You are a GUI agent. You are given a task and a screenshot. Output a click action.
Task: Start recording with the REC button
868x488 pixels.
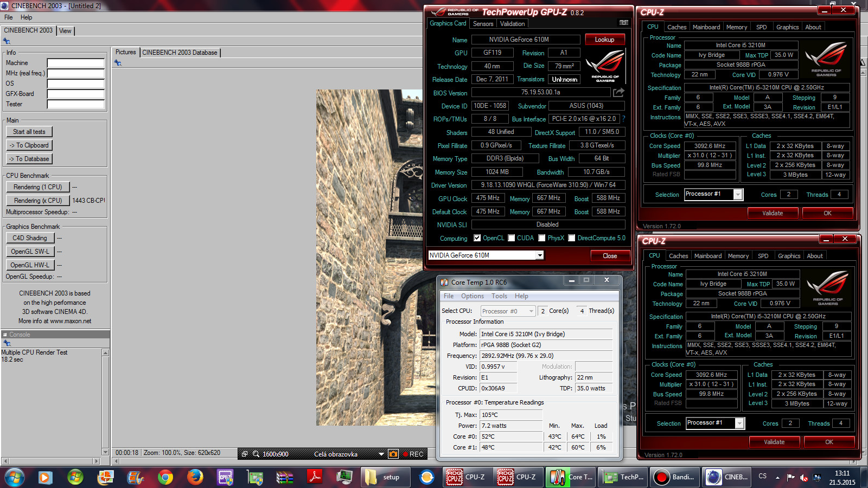412,454
